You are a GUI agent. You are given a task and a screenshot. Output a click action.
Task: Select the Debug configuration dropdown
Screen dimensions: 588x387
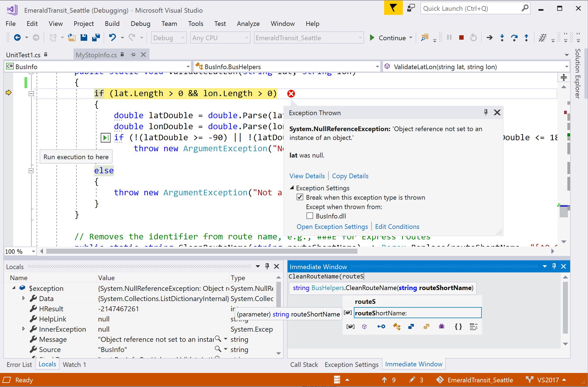[168, 38]
